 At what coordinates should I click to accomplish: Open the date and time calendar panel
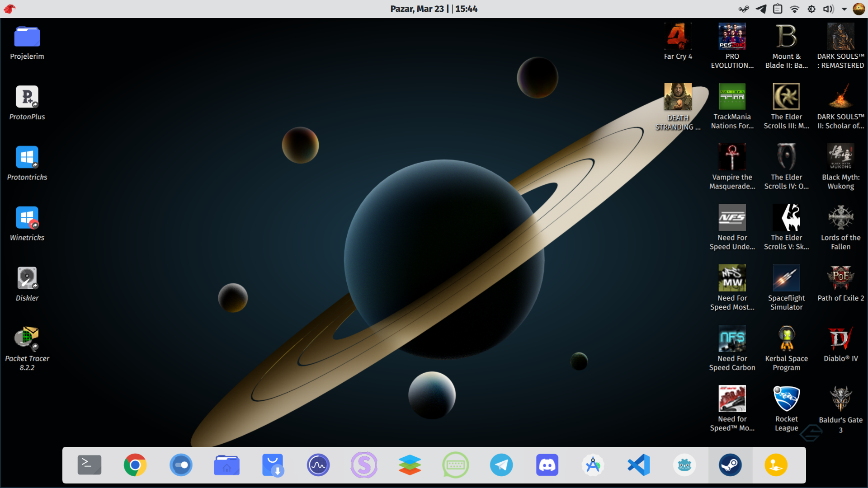coord(434,9)
